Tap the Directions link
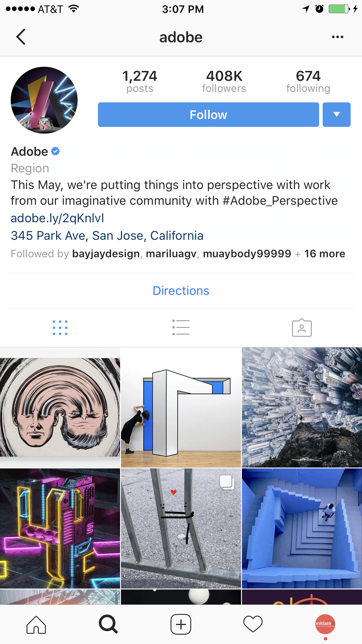 [x=181, y=291]
